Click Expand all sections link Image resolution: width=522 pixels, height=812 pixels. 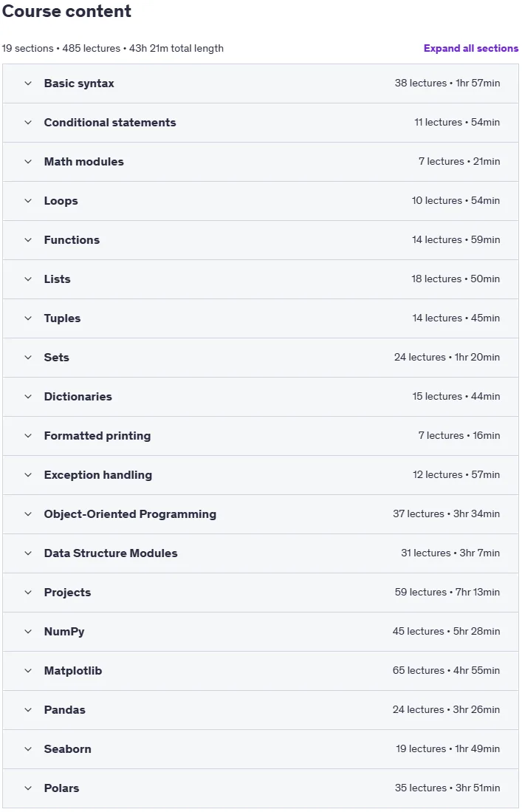[471, 48]
